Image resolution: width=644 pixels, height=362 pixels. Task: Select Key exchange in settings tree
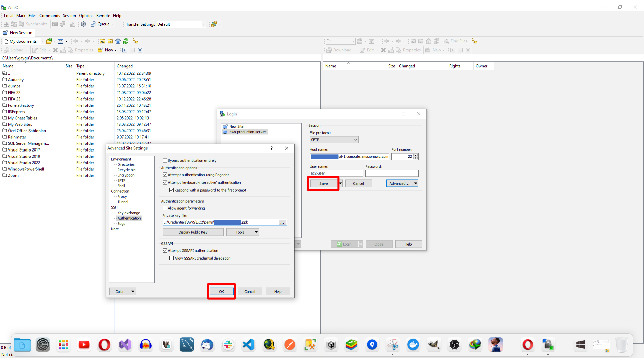(x=129, y=213)
